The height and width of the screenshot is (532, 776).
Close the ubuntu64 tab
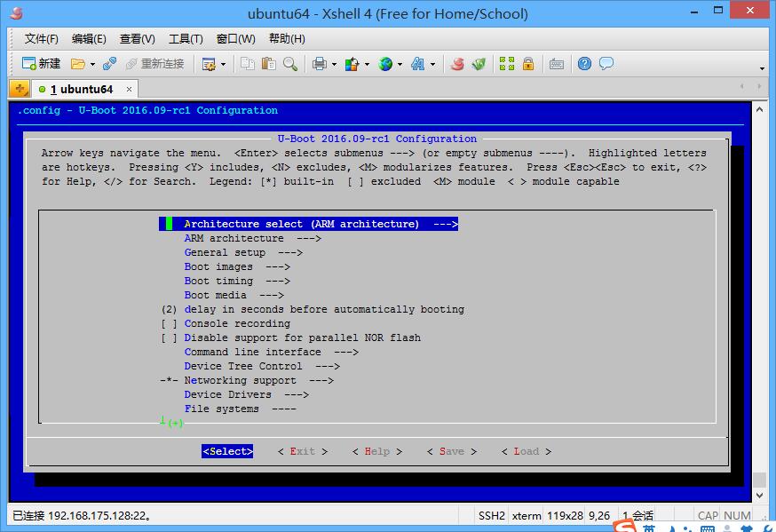coord(129,89)
